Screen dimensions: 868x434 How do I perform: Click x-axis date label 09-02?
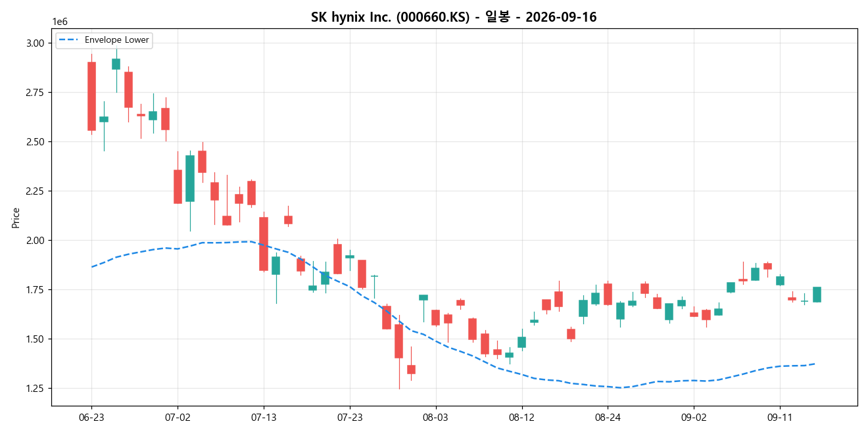pyautogui.click(x=694, y=417)
